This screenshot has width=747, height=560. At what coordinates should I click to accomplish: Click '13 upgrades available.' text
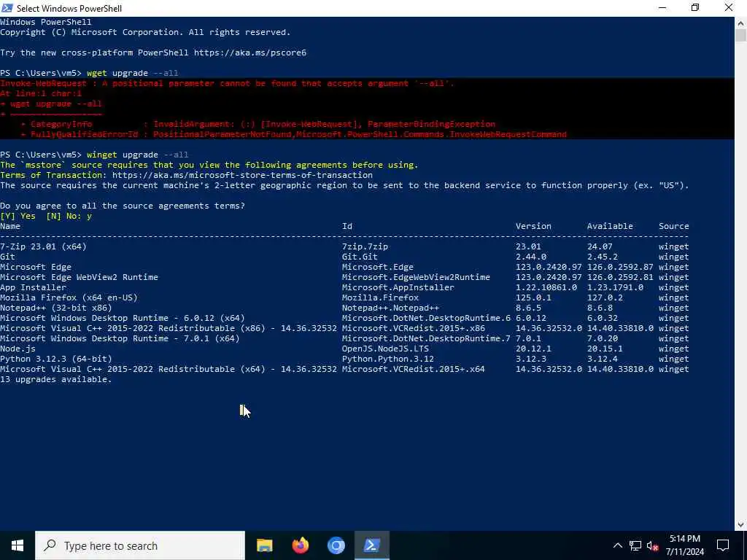pos(55,379)
